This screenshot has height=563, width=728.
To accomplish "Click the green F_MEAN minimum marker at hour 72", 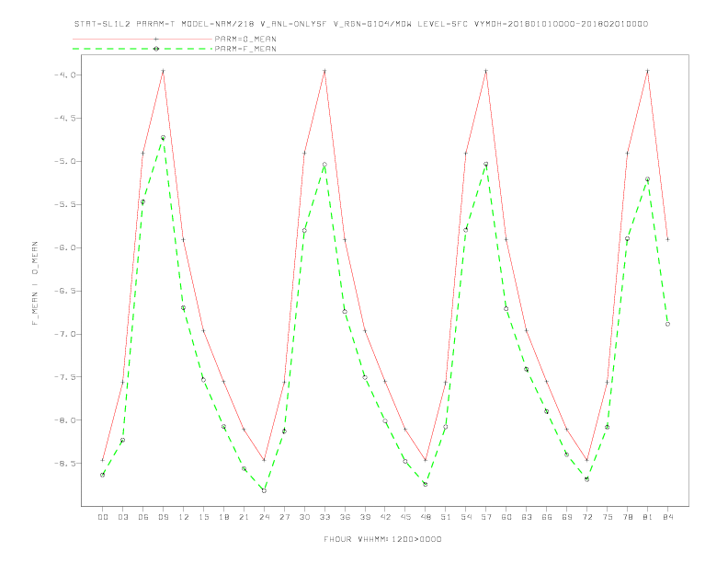I will (586, 479).
